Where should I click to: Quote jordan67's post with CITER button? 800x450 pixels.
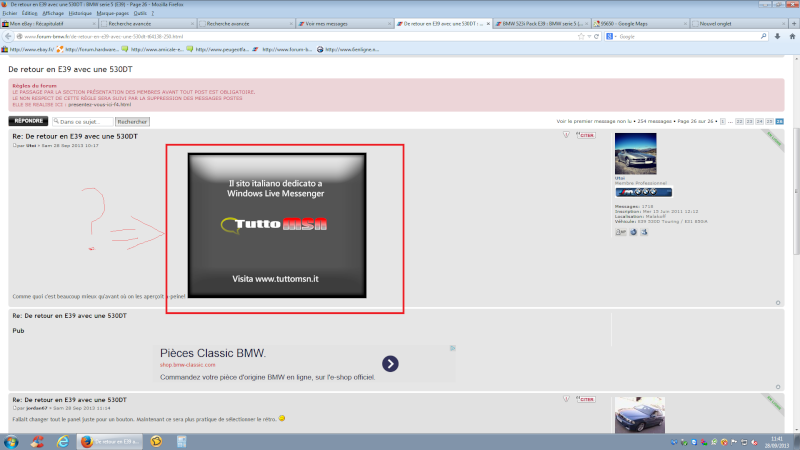point(586,399)
